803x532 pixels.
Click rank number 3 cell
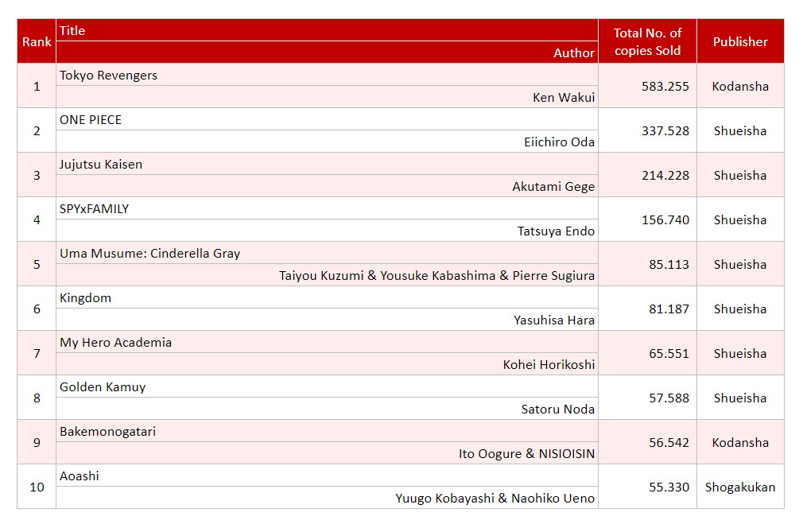pos(37,175)
